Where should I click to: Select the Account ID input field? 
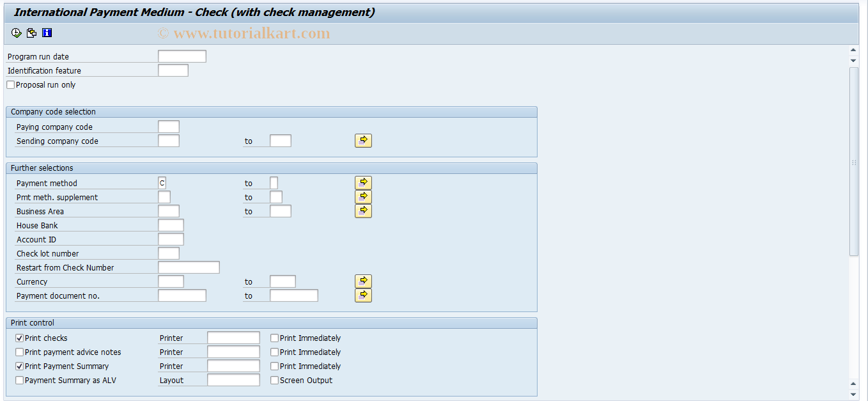tap(171, 239)
